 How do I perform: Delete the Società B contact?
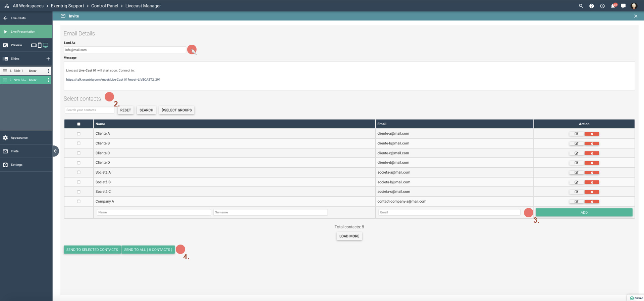point(592,182)
